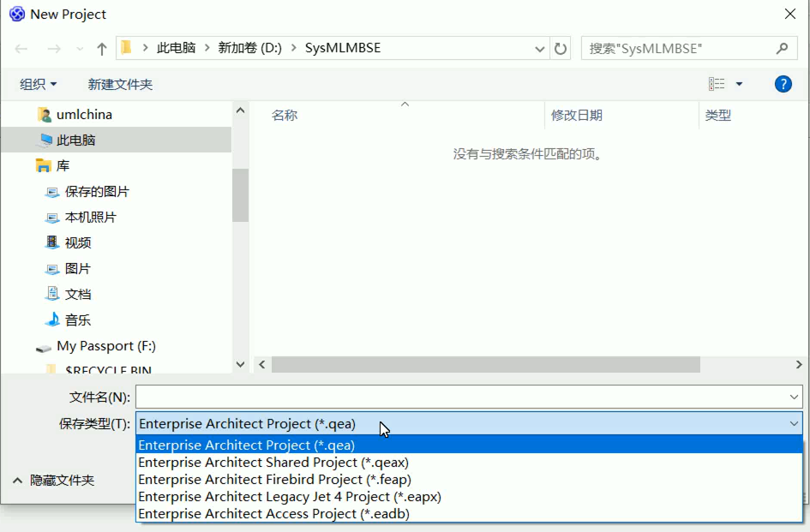Open 本机照片 library
The width and height of the screenshot is (810, 532).
pyautogui.click(x=91, y=217)
